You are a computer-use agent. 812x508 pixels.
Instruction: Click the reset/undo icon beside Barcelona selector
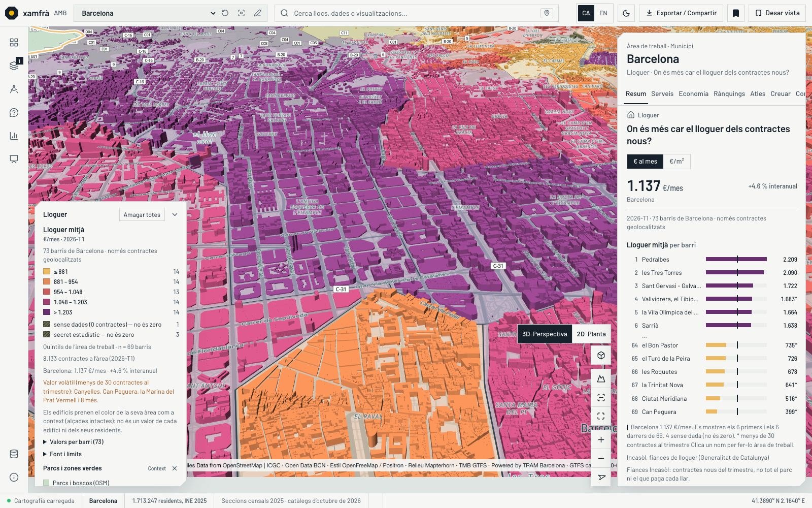[x=225, y=13]
